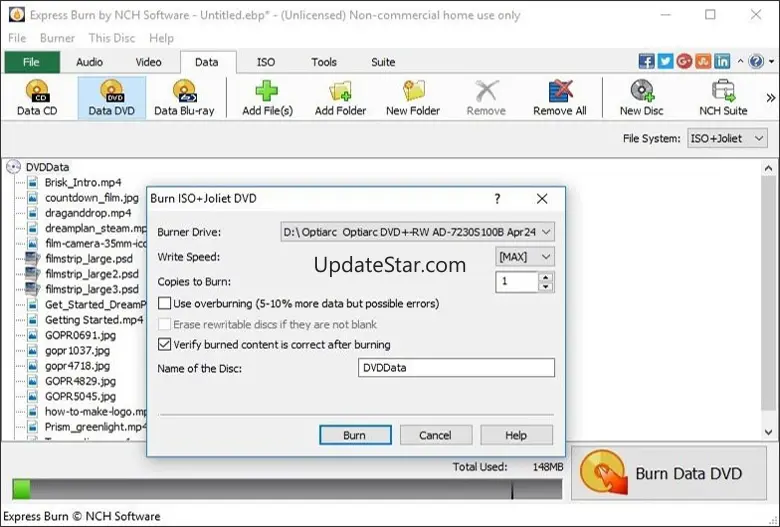The width and height of the screenshot is (780, 527).
Task: Open the LinkedIn share icon
Action: pyautogui.click(x=722, y=61)
